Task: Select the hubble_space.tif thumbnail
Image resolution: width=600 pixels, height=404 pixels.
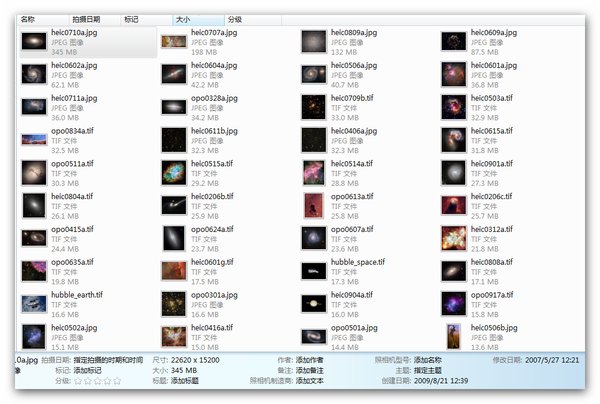Action: pos(314,271)
